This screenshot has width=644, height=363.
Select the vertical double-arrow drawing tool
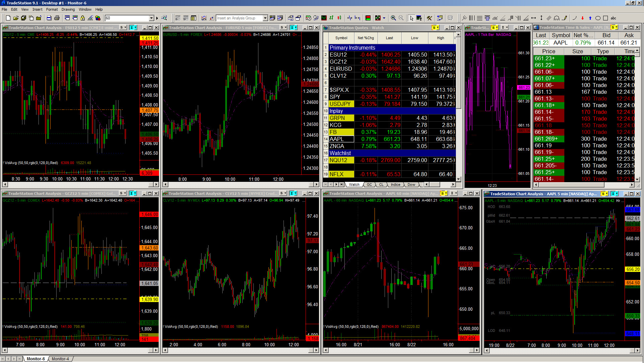pyautogui.click(x=541, y=18)
